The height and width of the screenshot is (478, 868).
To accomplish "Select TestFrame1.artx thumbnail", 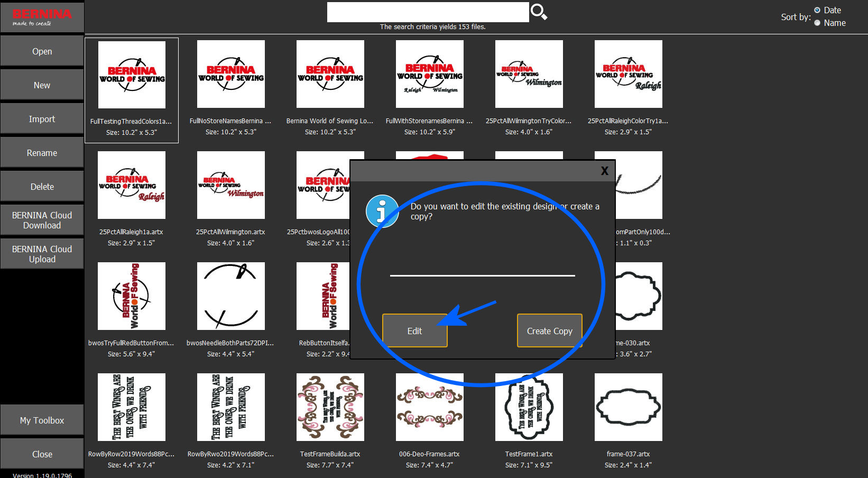I will [x=529, y=407].
